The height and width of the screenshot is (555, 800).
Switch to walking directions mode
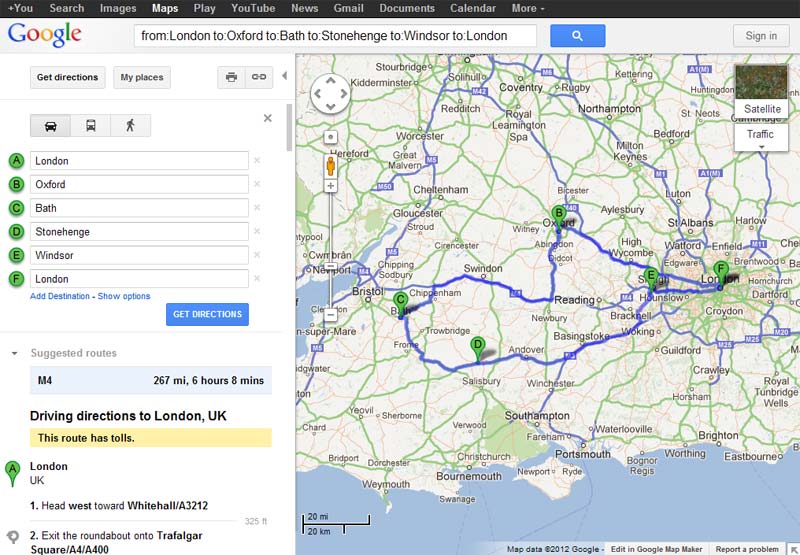(130, 125)
